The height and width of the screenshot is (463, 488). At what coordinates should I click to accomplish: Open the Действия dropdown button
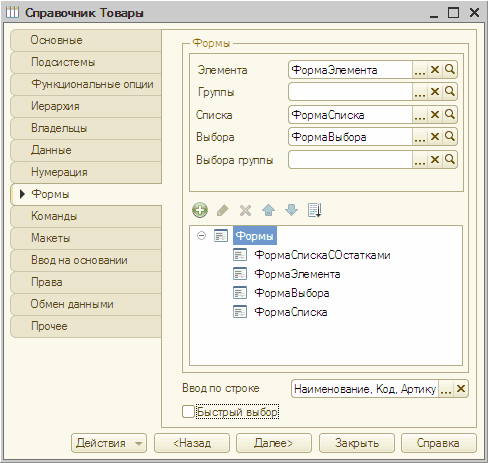point(109,443)
